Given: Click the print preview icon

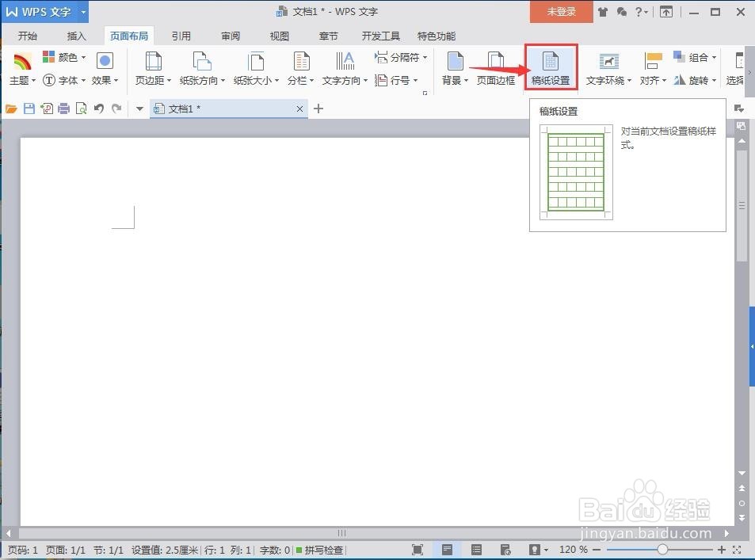Looking at the screenshot, I should [82, 109].
